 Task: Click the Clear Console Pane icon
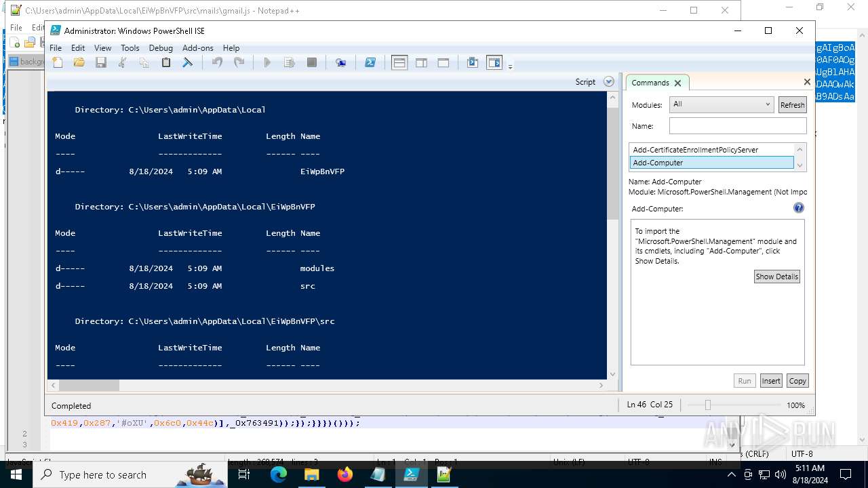(188, 63)
